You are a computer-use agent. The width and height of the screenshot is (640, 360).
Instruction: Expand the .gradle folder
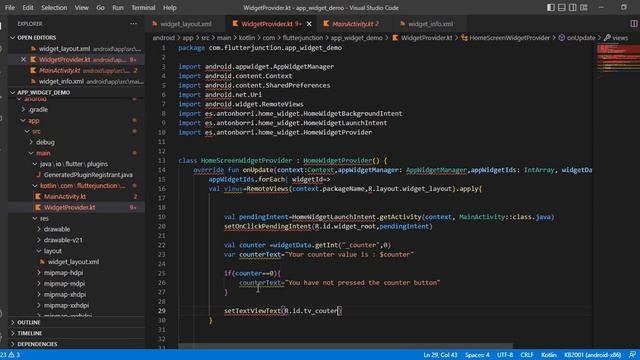tap(77, 110)
